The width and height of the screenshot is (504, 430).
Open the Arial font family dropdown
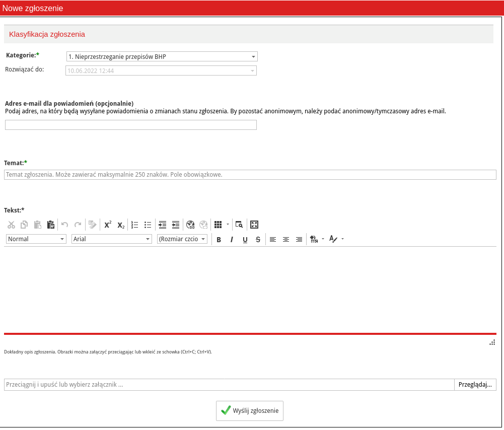coord(112,239)
